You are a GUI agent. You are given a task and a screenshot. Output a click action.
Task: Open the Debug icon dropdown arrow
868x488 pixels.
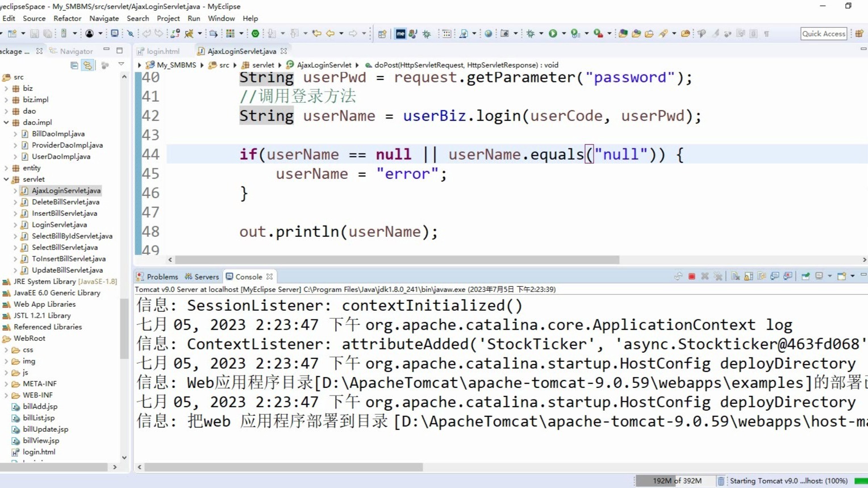541,34
